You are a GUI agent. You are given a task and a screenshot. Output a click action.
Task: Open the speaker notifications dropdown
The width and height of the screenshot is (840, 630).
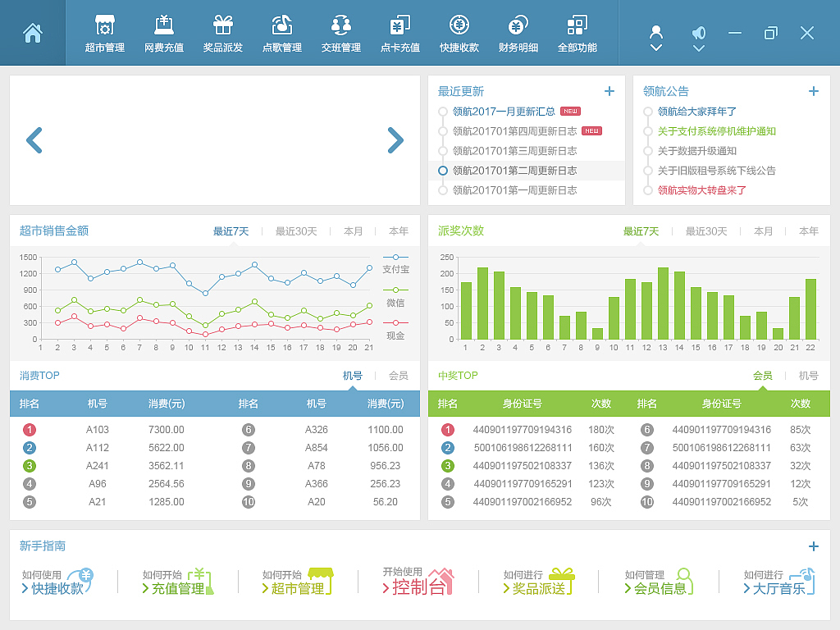[x=699, y=39]
